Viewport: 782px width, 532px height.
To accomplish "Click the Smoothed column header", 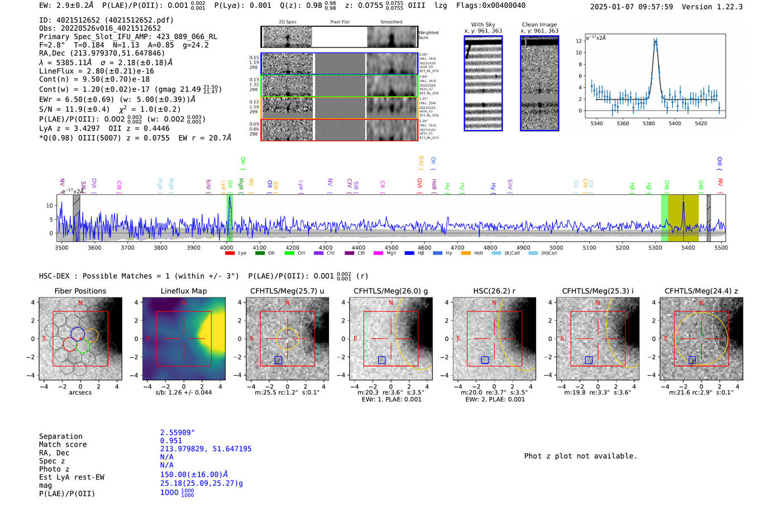I will 392,22.
